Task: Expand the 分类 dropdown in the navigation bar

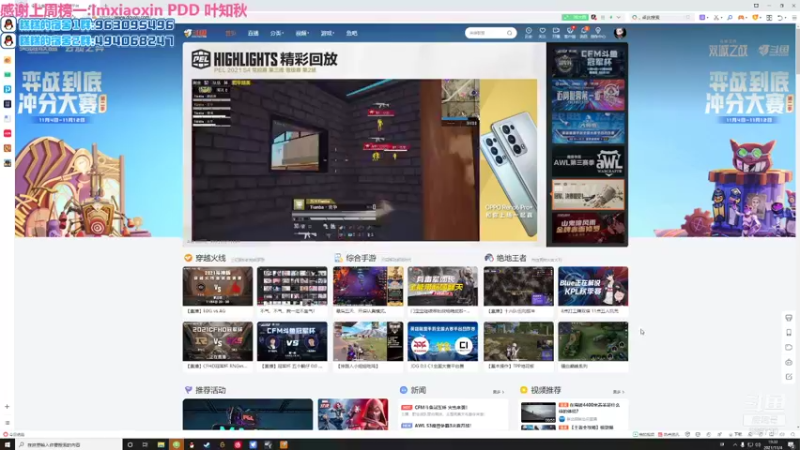Action: click(x=277, y=33)
